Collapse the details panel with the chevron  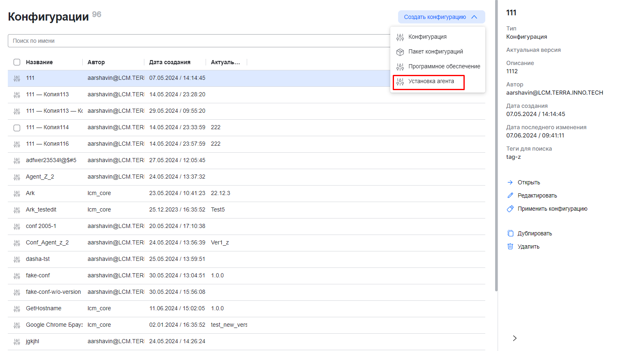coord(514,338)
